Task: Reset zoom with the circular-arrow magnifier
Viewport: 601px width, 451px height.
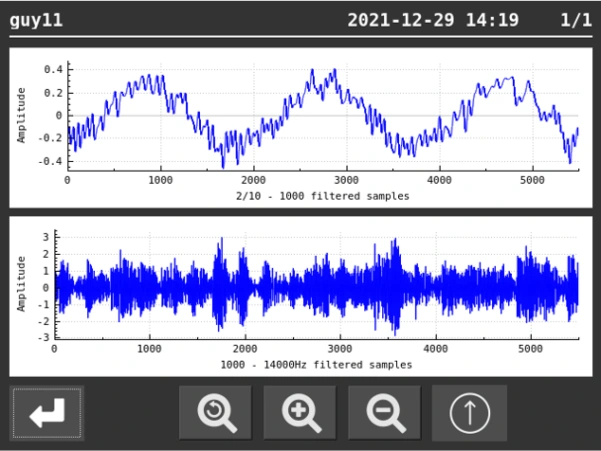Action: click(x=215, y=413)
